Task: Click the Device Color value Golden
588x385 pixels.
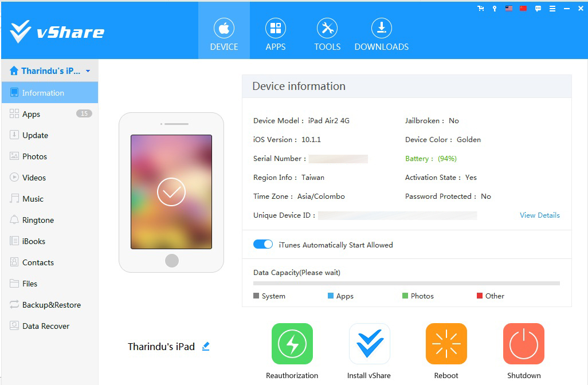Action: click(469, 139)
